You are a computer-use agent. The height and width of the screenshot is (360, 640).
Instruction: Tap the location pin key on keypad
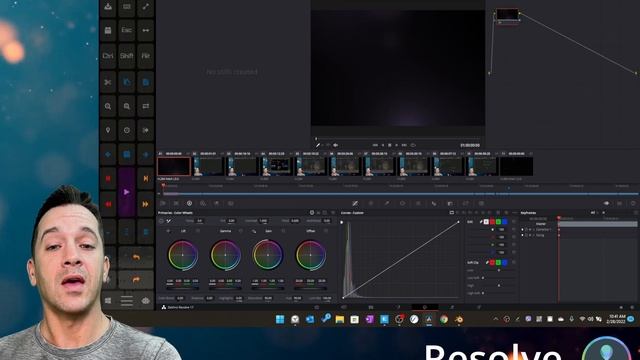coord(108,130)
